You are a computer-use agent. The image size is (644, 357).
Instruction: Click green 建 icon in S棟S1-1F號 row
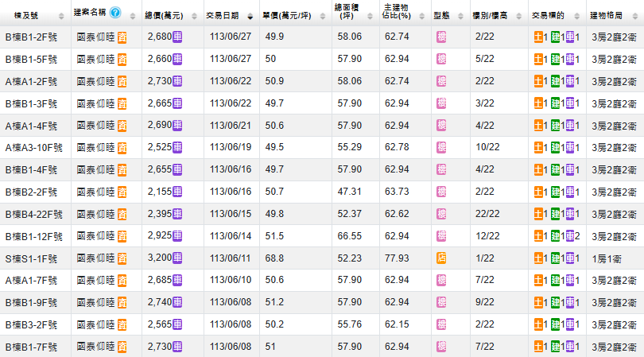click(x=555, y=258)
